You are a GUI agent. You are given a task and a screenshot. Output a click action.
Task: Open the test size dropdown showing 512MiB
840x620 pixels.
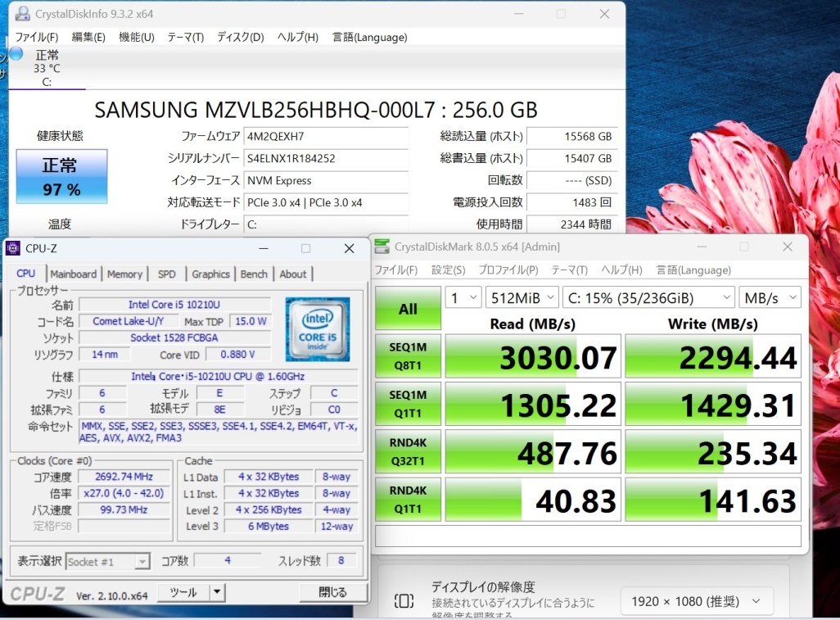[x=522, y=297]
